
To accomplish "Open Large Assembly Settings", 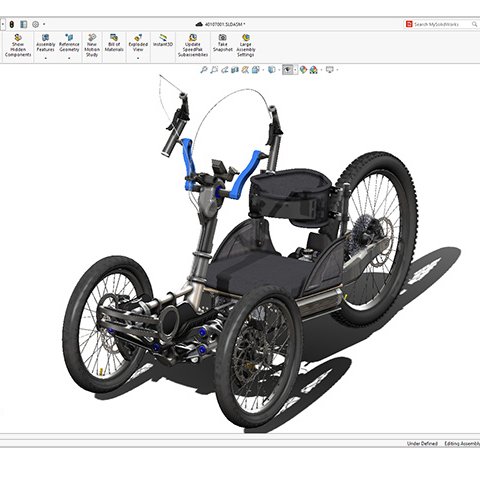I will (246, 46).
